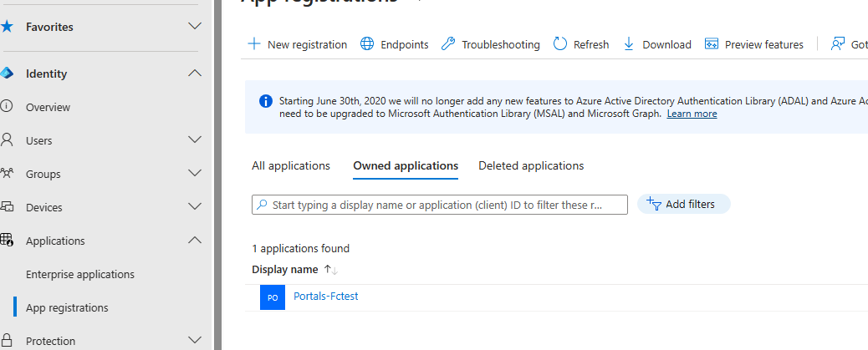Click the Users person icon

pyautogui.click(x=7, y=139)
